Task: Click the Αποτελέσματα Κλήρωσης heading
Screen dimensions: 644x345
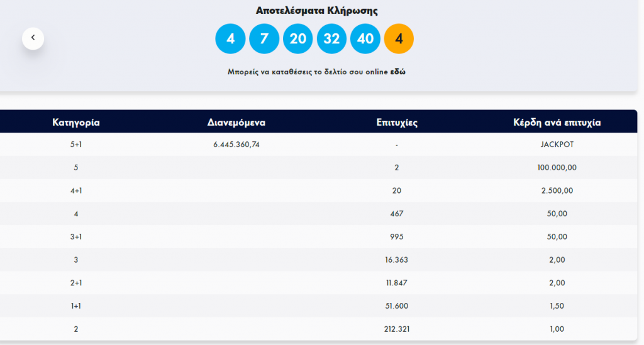Action: point(317,10)
